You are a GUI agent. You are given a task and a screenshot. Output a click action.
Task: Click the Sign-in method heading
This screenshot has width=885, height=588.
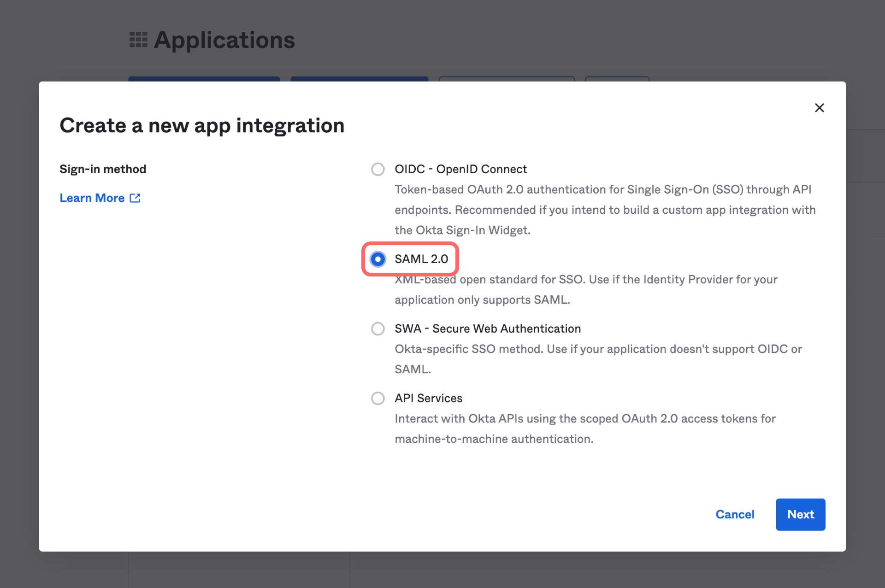tap(102, 169)
